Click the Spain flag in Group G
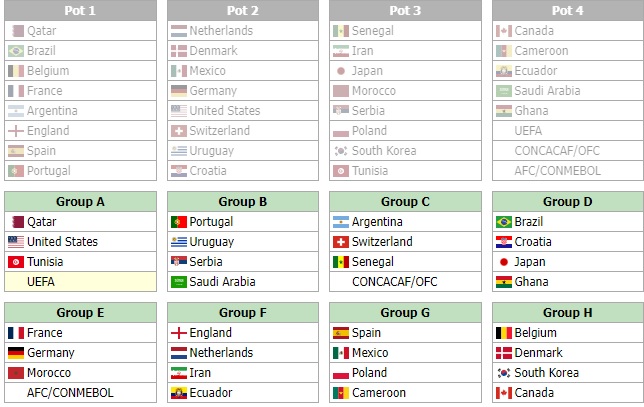This screenshot has width=644, height=407. tap(341, 333)
